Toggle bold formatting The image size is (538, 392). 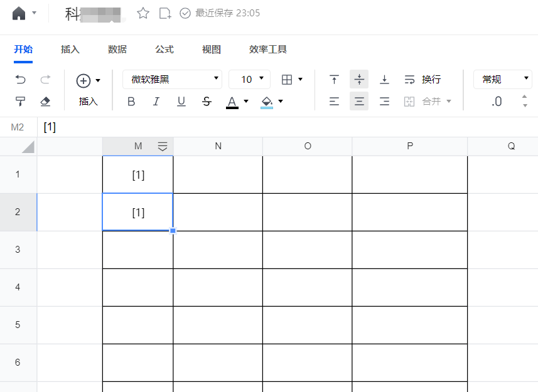click(x=131, y=102)
